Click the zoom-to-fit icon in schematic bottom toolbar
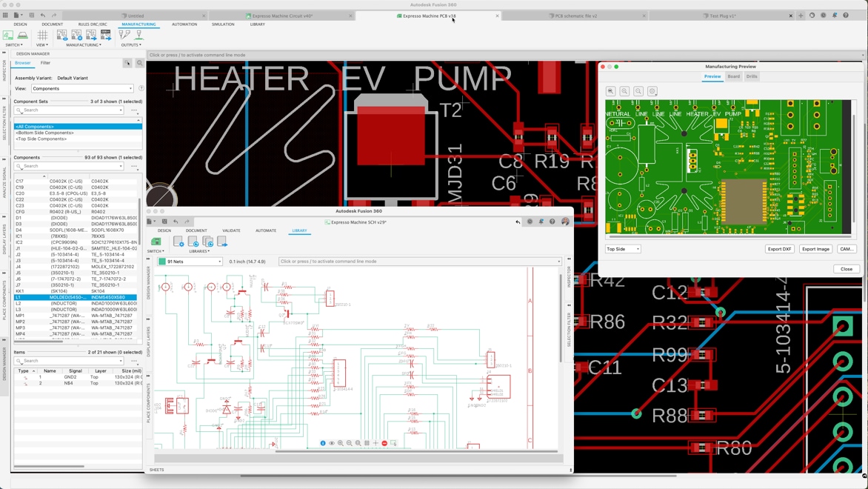The height and width of the screenshot is (489, 868). click(358, 443)
